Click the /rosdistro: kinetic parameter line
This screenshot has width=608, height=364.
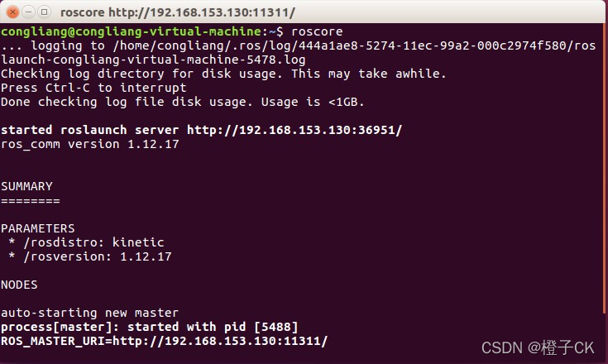(86, 242)
